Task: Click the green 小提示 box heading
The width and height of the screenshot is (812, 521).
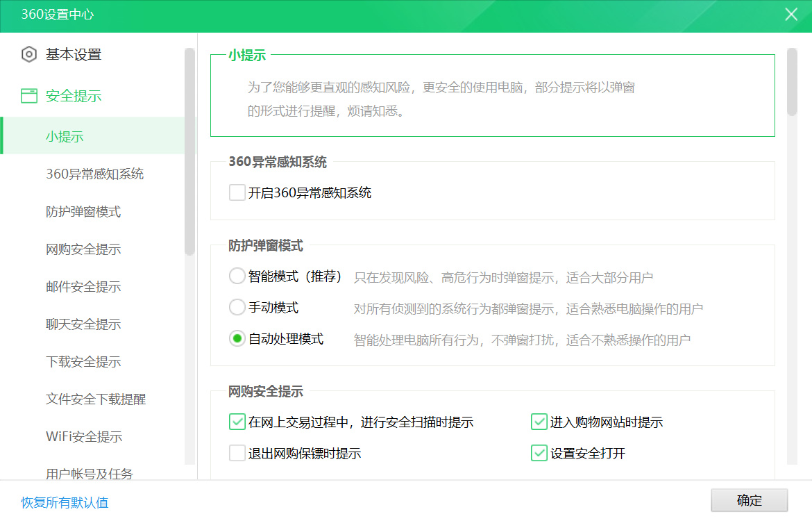Action: [x=247, y=55]
